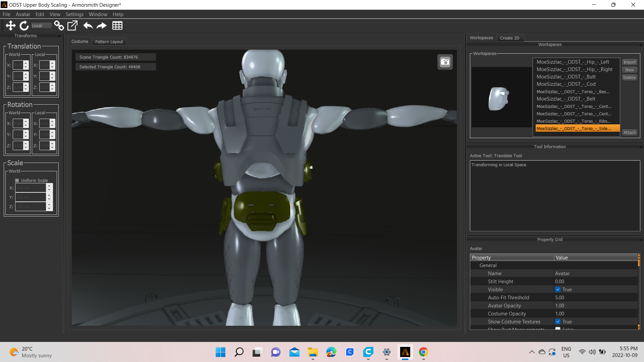Screen dimensions: 644x362
Task: Click the Attach button
Action: (630, 133)
